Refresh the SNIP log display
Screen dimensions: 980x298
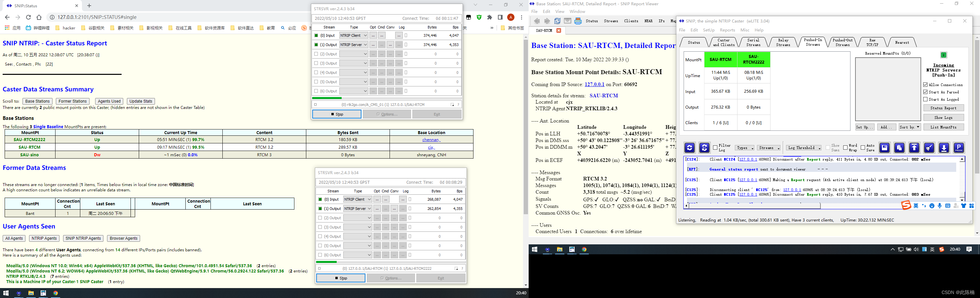click(x=689, y=148)
